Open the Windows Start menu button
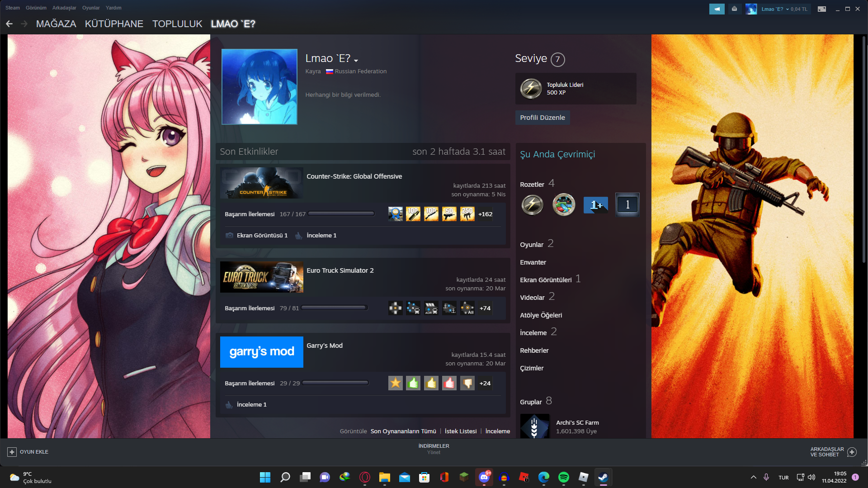868x488 pixels. 265,477
